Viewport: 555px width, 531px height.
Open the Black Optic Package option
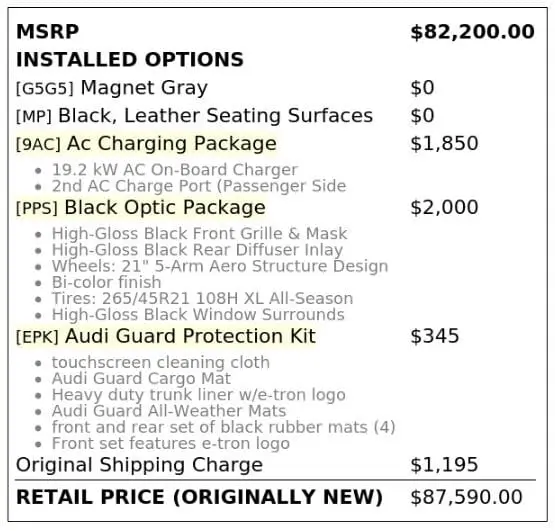[x=141, y=207]
